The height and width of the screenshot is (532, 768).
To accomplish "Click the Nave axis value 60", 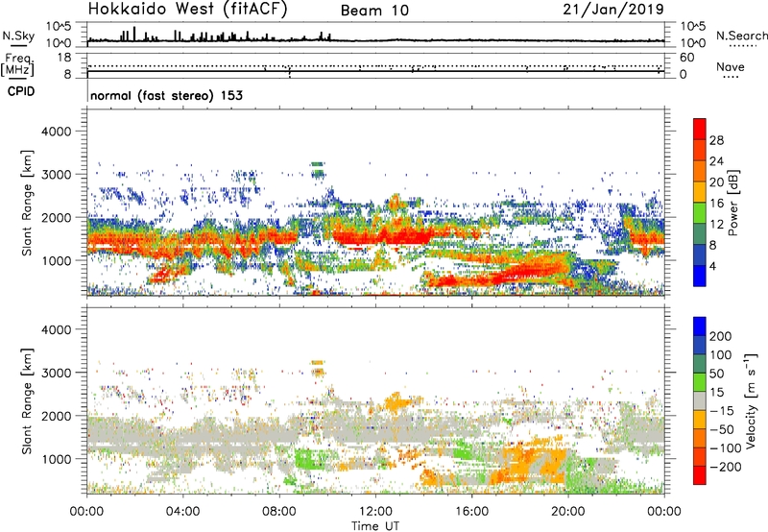I will [687, 58].
